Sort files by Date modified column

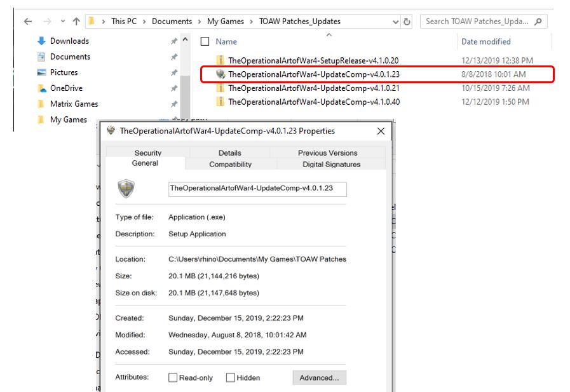(486, 41)
